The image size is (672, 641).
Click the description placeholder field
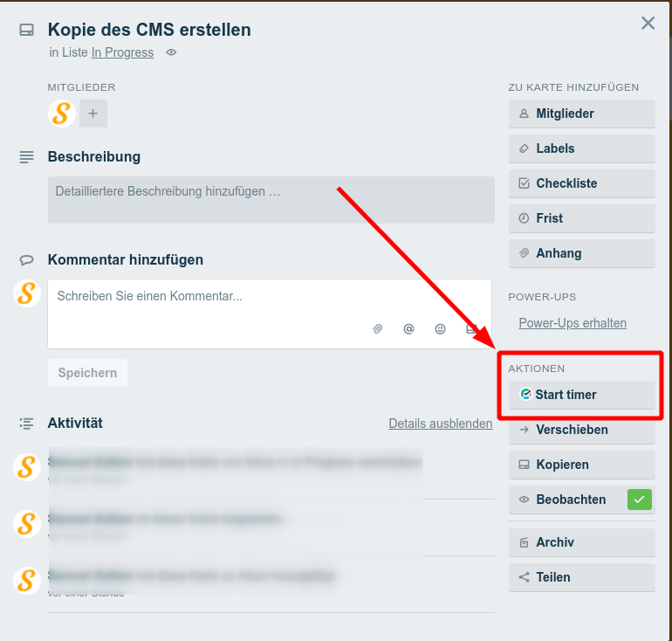click(x=271, y=200)
